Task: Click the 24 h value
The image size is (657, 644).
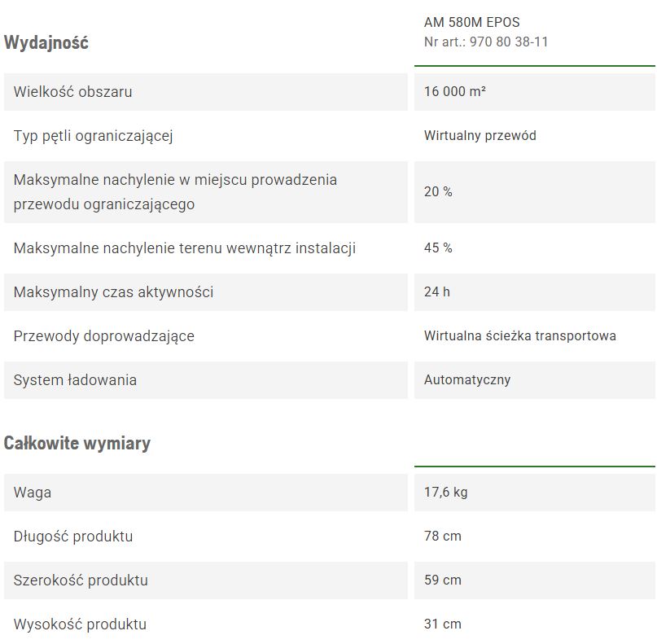Action: pos(436,292)
